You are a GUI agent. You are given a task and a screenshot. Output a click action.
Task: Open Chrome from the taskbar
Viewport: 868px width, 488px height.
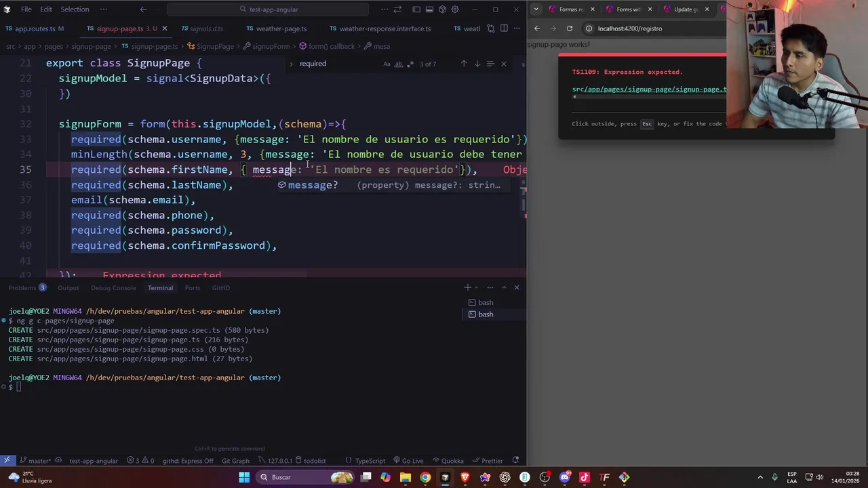tap(425, 477)
